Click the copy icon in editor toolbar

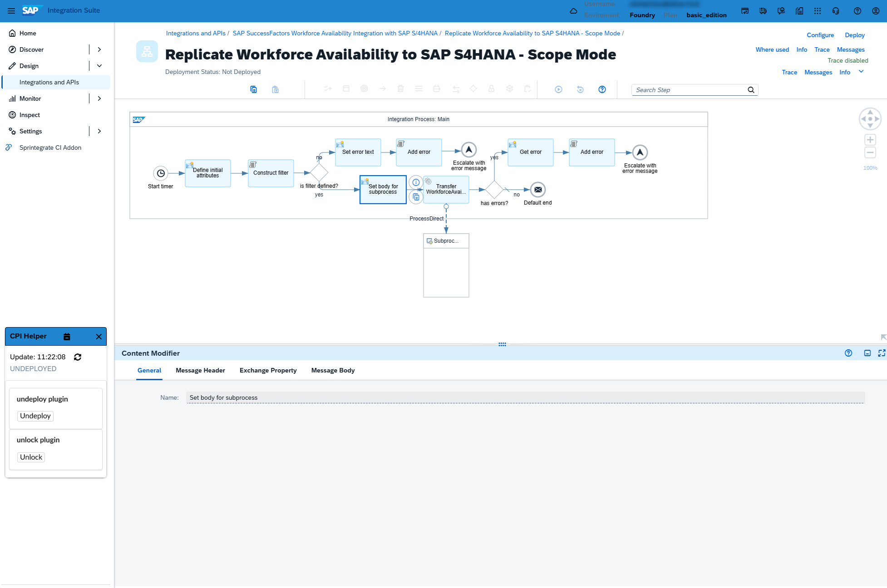tap(254, 89)
